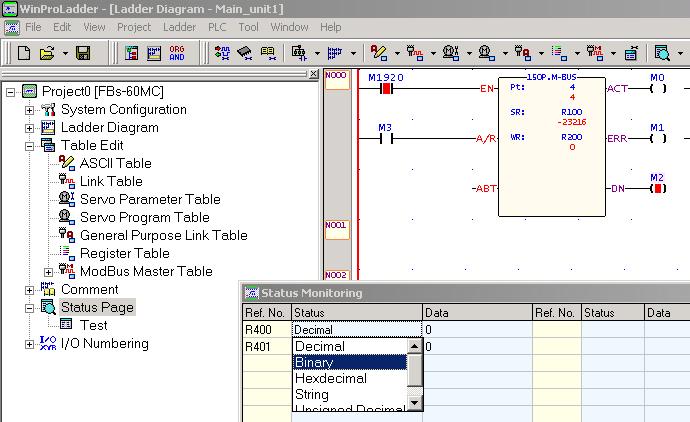Click the project window toolbar icon

(x=131, y=53)
